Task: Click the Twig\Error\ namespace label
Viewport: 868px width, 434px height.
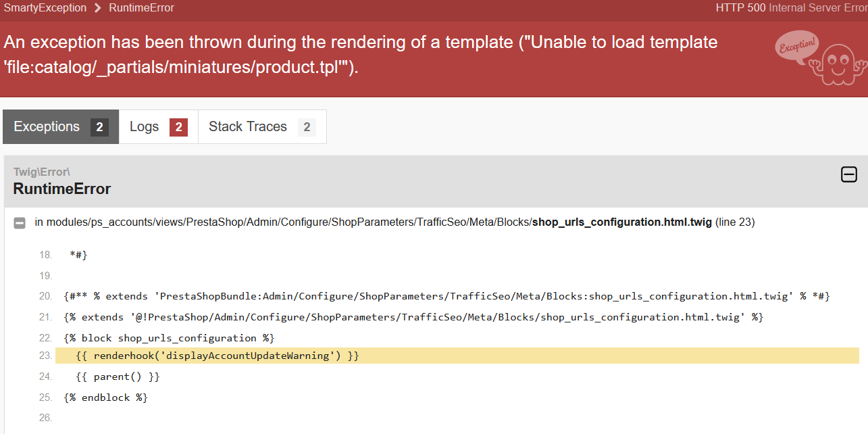Action: (x=42, y=172)
